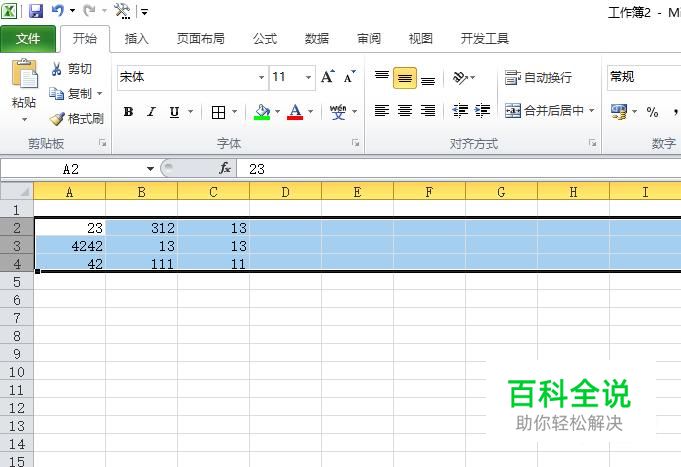Toggle 自动换行 wrap text
The height and width of the screenshot is (467, 681).
(x=538, y=78)
